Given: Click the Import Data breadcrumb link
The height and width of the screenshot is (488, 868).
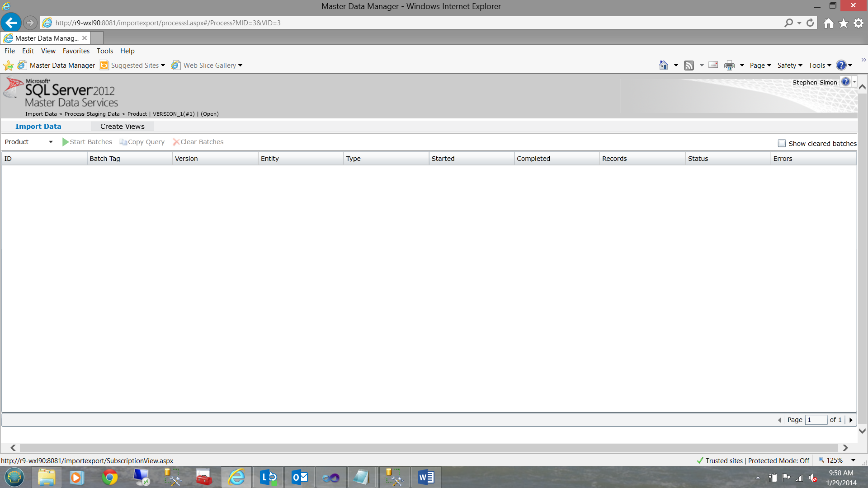Looking at the screenshot, I should pyautogui.click(x=41, y=114).
